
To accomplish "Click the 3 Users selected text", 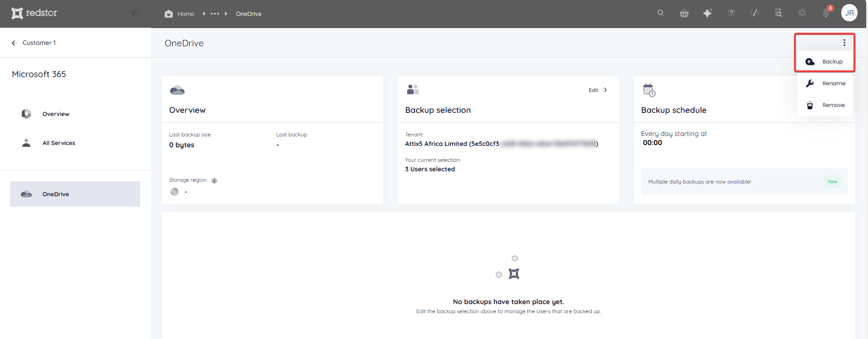I will (x=430, y=169).
